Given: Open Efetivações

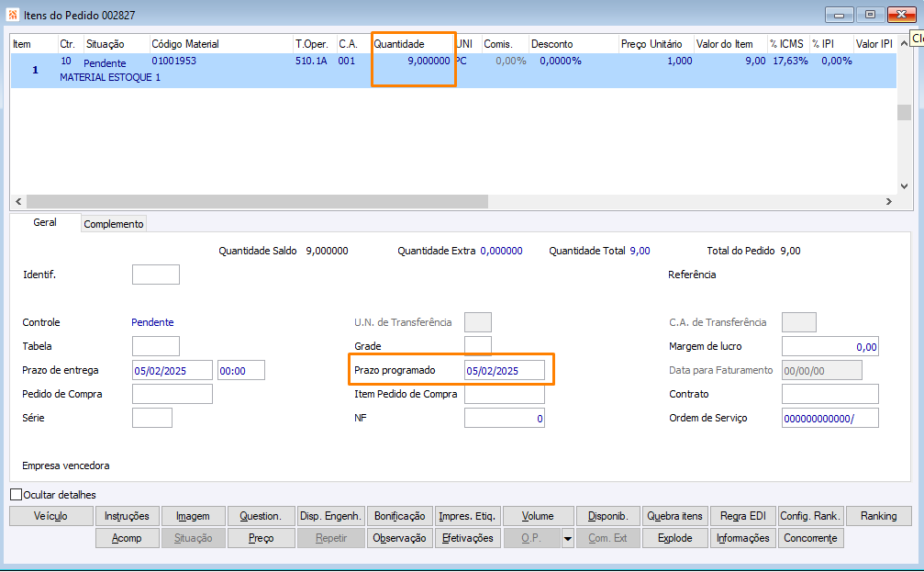Looking at the screenshot, I should (x=467, y=538).
